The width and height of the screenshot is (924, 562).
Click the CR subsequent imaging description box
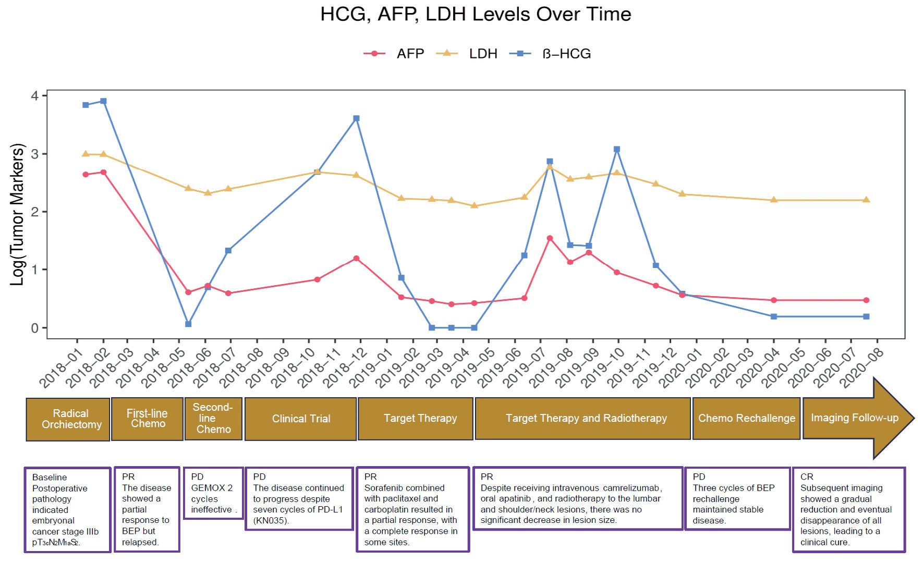[x=848, y=509]
